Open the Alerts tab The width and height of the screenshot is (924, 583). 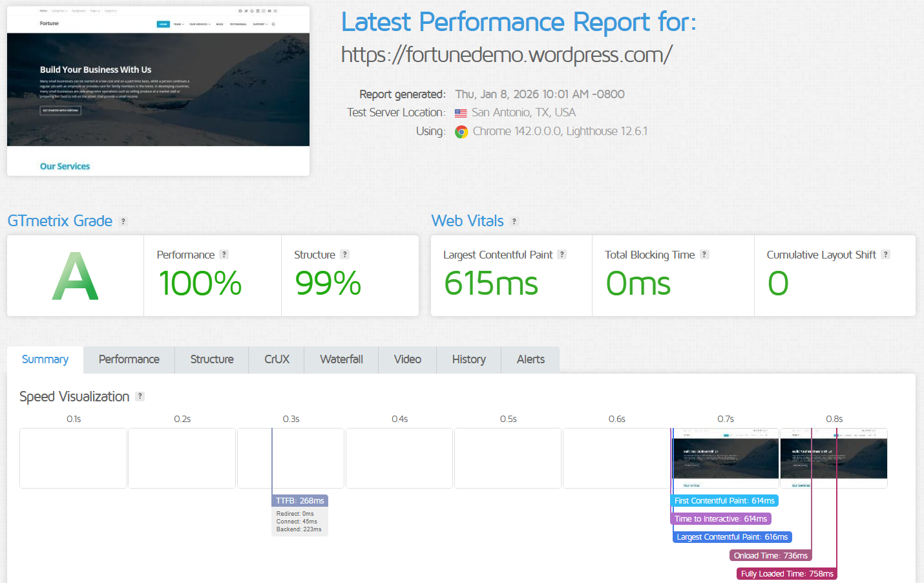pos(530,359)
